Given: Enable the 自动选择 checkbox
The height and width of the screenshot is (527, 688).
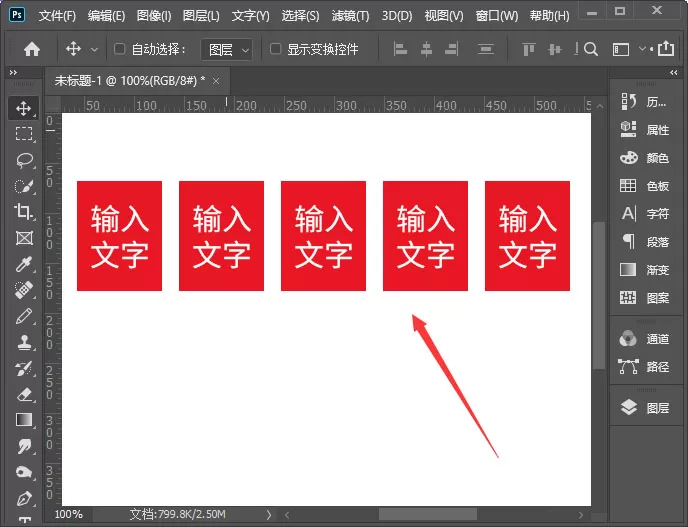Looking at the screenshot, I should click(x=119, y=49).
